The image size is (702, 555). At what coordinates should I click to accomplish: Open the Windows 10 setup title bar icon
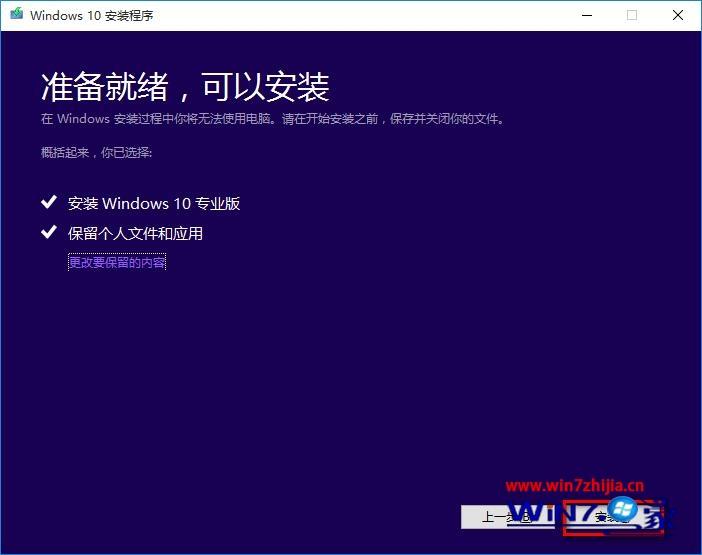point(17,14)
